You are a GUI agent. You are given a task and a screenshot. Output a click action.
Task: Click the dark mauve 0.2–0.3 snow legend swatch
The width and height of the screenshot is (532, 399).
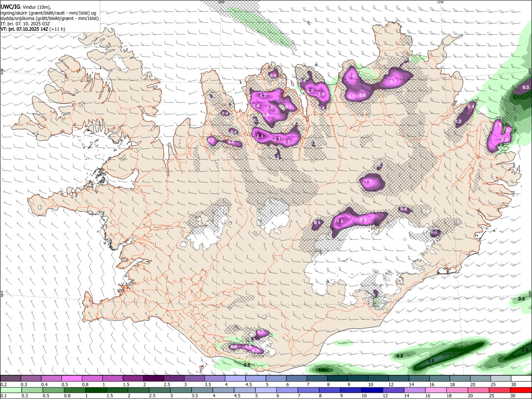pos(11,379)
